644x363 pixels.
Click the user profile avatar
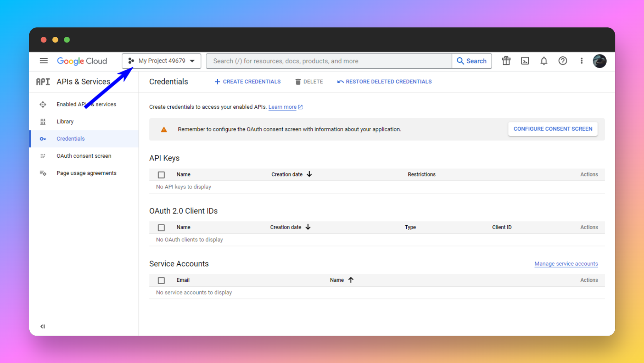tap(600, 61)
